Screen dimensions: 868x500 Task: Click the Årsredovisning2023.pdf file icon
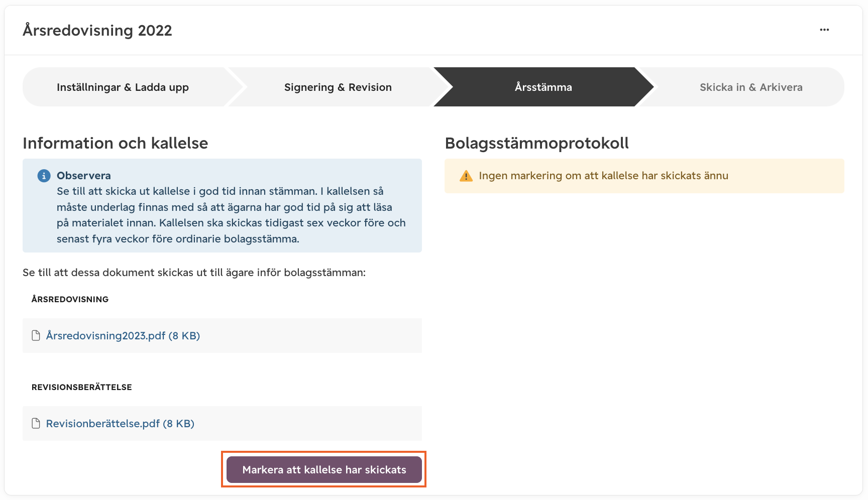tap(36, 335)
